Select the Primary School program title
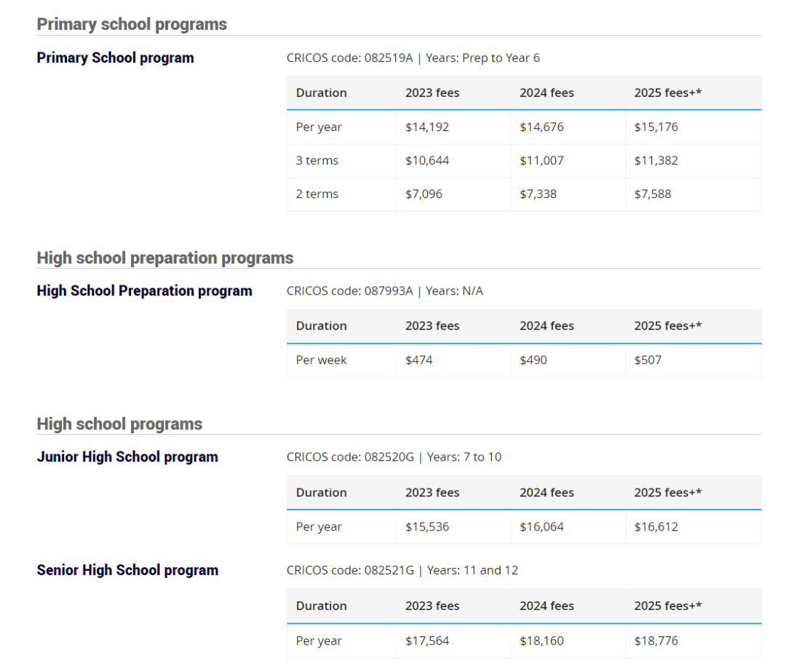This screenshot has width=786, height=672. (x=115, y=58)
